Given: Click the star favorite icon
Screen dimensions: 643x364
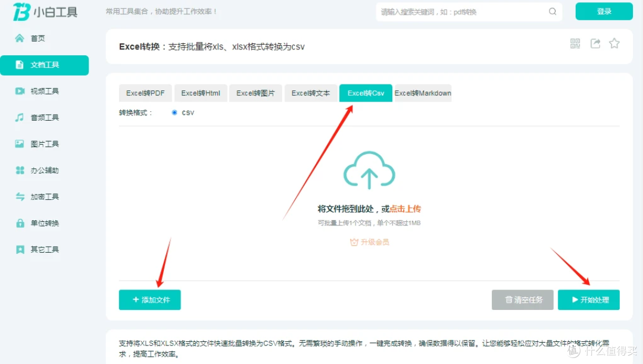Looking at the screenshot, I should (614, 43).
